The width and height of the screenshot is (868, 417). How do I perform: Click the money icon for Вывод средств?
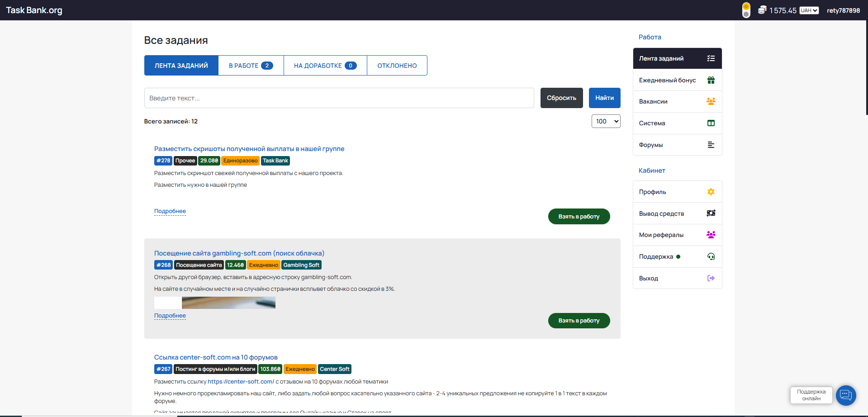pyautogui.click(x=711, y=213)
